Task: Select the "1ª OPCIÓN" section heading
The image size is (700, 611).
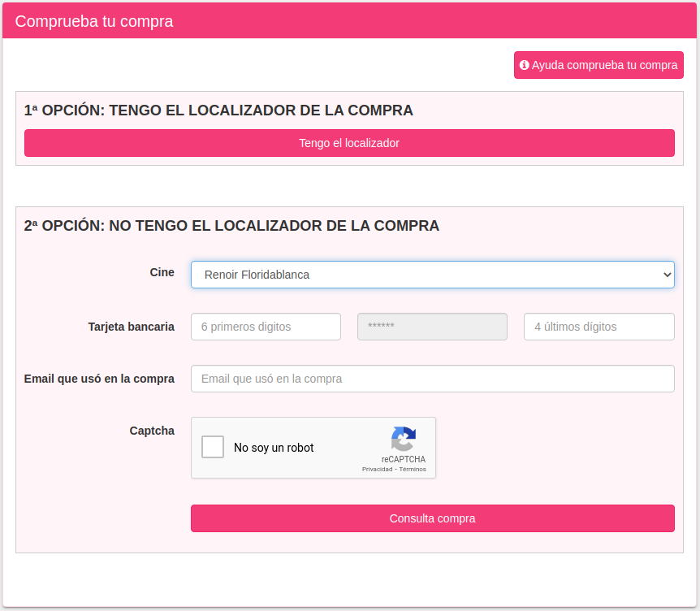Action: [218, 110]
